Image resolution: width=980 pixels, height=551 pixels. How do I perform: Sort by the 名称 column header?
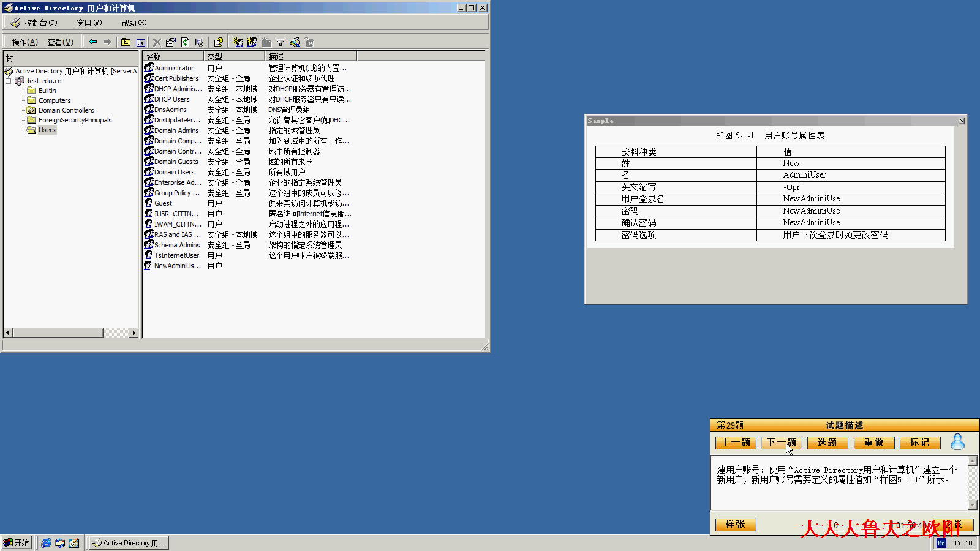click(x=173, y=56)
